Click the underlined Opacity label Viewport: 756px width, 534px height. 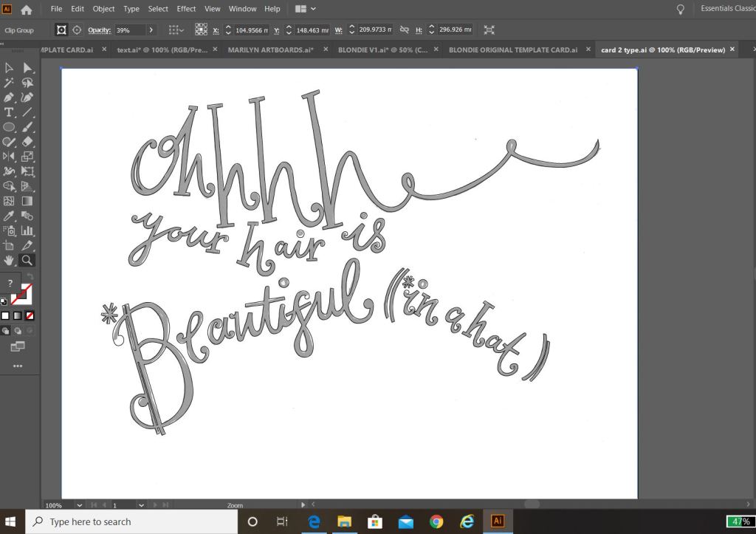[x=100, y=30]
